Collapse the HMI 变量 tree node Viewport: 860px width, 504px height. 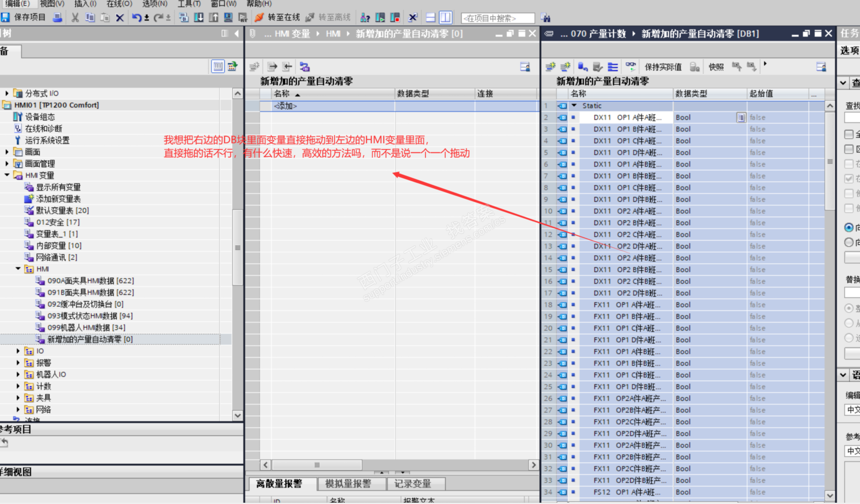click(7, 175)
